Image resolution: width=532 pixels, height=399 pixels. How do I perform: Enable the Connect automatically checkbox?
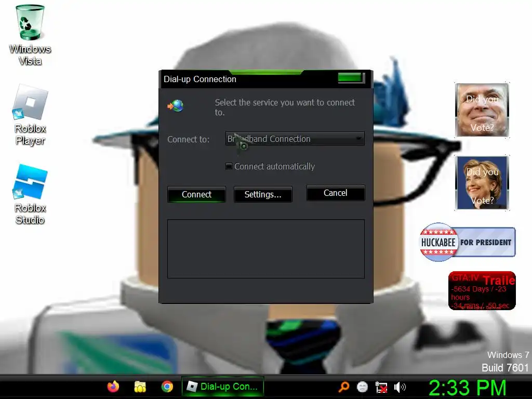pyautogui.click(x=229, y=166)
